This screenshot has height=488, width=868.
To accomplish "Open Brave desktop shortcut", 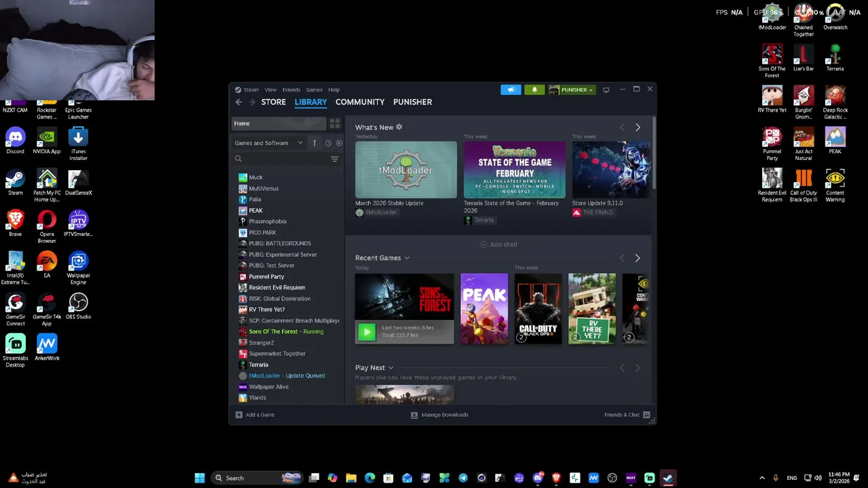I will pos(15,224).
